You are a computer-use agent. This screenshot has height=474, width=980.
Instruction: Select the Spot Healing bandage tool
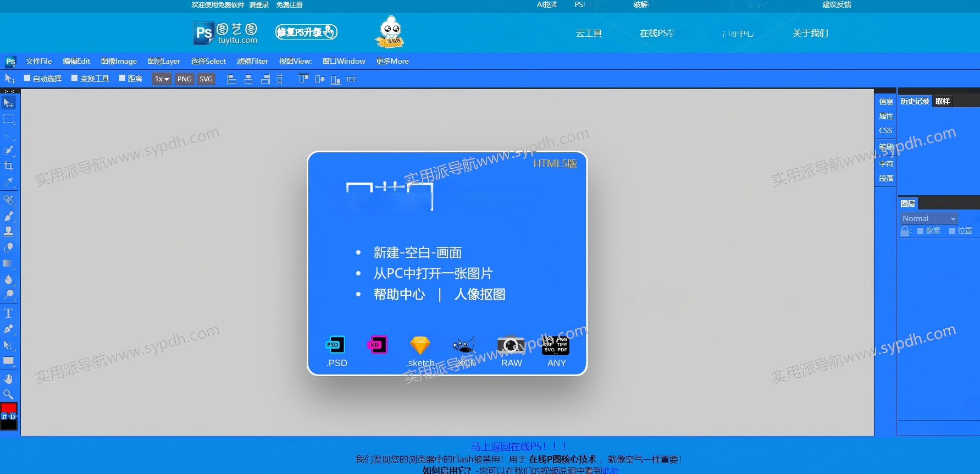coord(8,200)
